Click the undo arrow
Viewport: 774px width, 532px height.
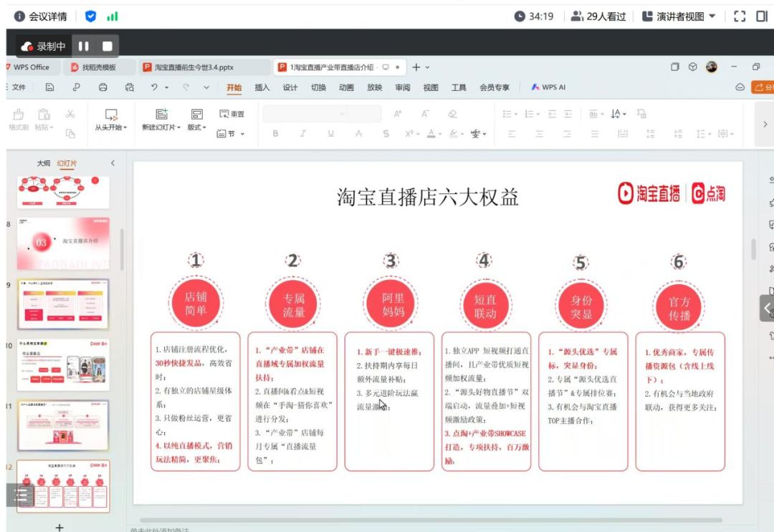(x=155, y=87)
